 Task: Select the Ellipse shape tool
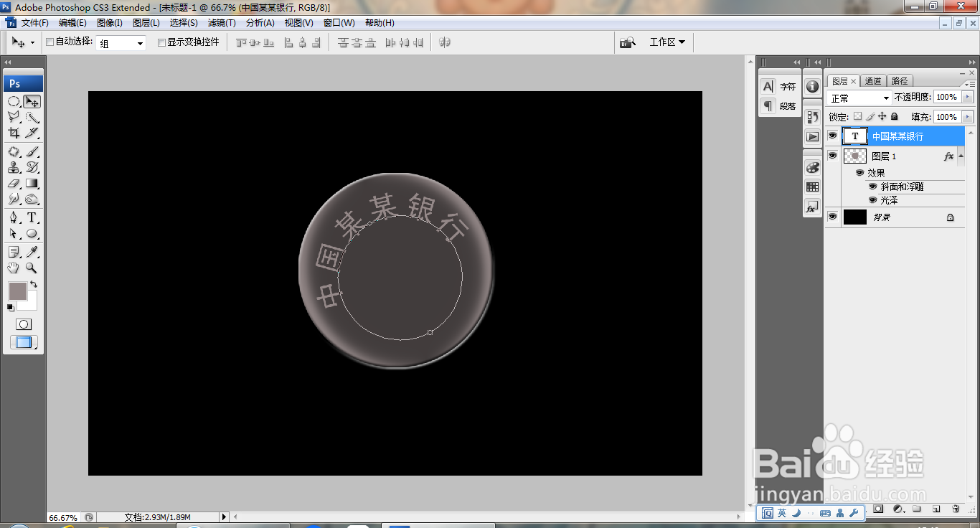tap(32, 233)
